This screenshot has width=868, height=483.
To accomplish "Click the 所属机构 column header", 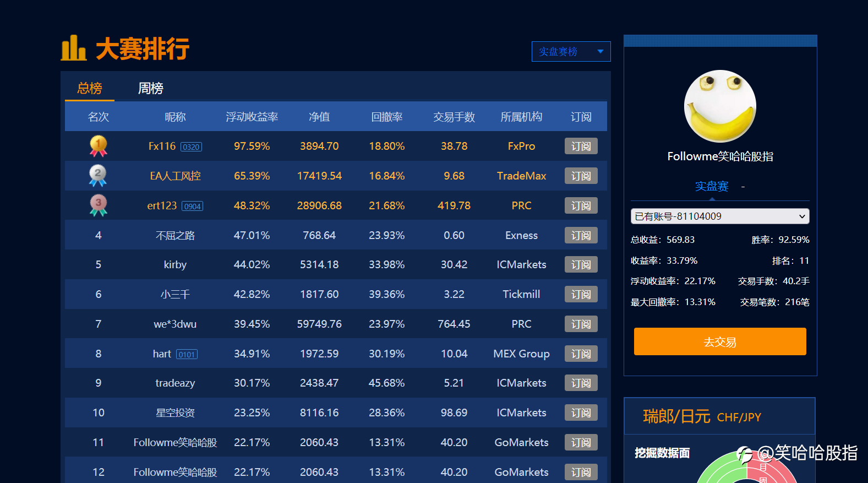I will click(521, 117).
